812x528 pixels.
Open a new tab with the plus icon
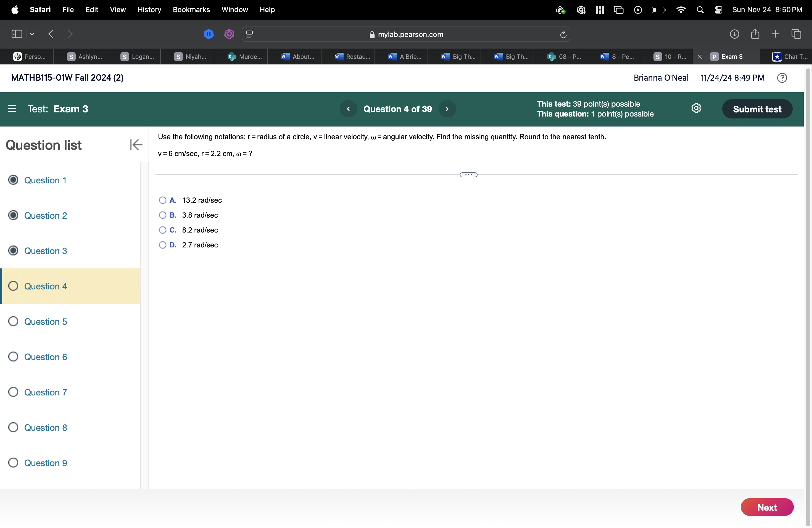775,34
